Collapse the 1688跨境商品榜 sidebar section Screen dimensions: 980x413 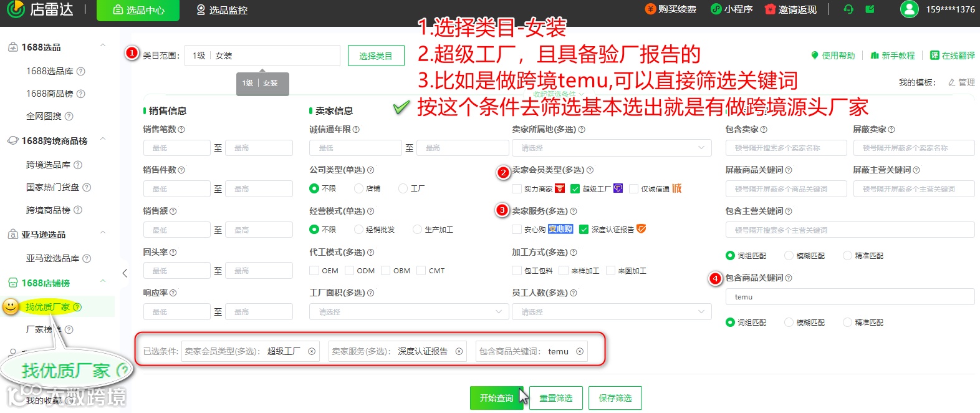pyautogui.click(x=103, y=139)
